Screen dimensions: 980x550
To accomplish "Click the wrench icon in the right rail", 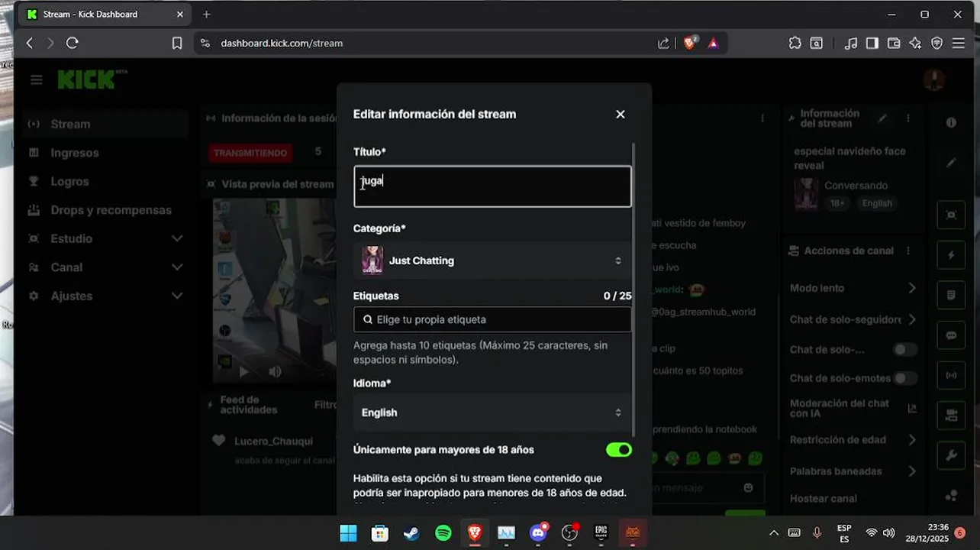I will [951, 456].
